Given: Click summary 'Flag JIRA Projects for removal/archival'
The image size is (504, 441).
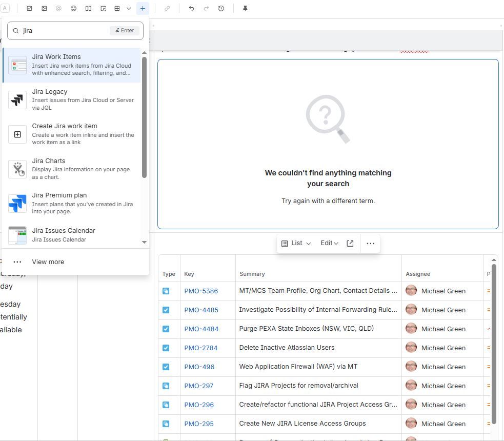Looking at the screenshot, I should pos(298,386).
